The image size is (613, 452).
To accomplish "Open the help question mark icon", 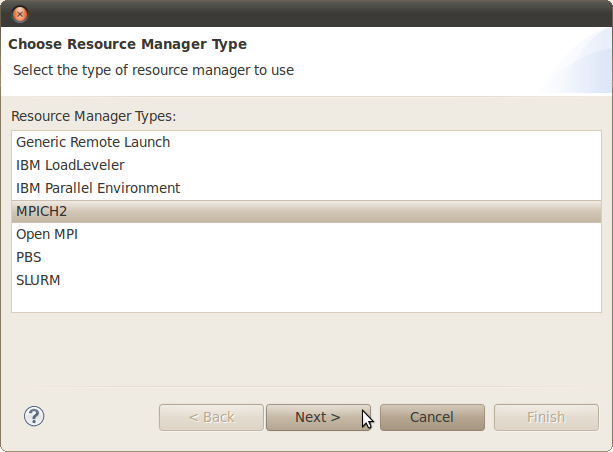I will click(34, 416).
